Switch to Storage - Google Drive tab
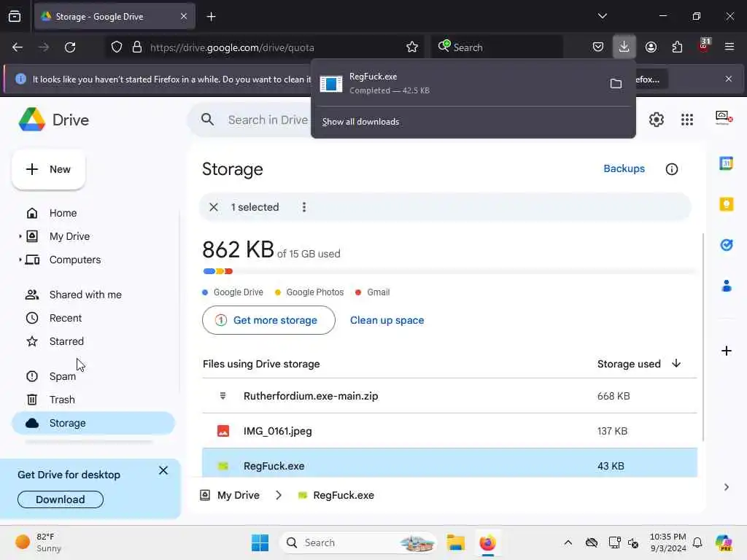Viewport: 747px width, 560px height. pos(115,17)
